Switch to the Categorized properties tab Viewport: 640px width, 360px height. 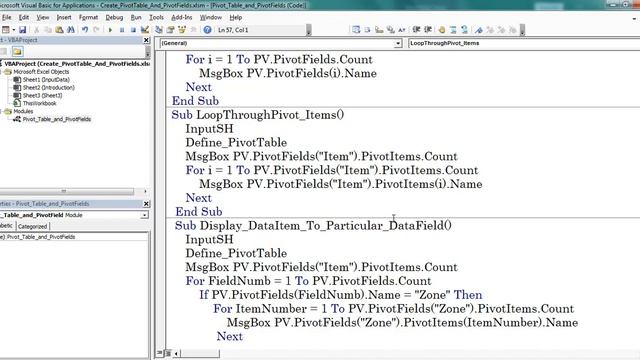point(33,227)
